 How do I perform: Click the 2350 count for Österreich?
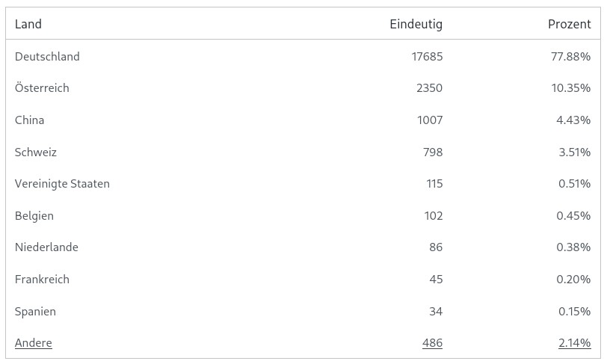click(429, 88)
